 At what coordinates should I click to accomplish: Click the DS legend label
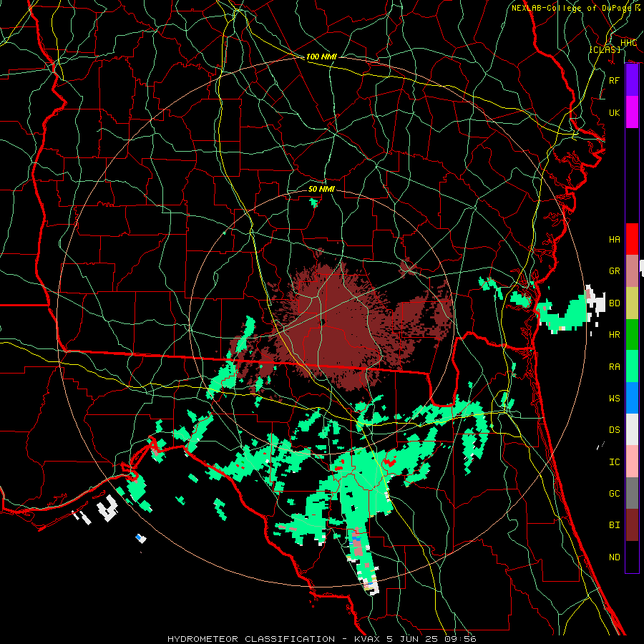pyautogui.click(x=615, y=430)
